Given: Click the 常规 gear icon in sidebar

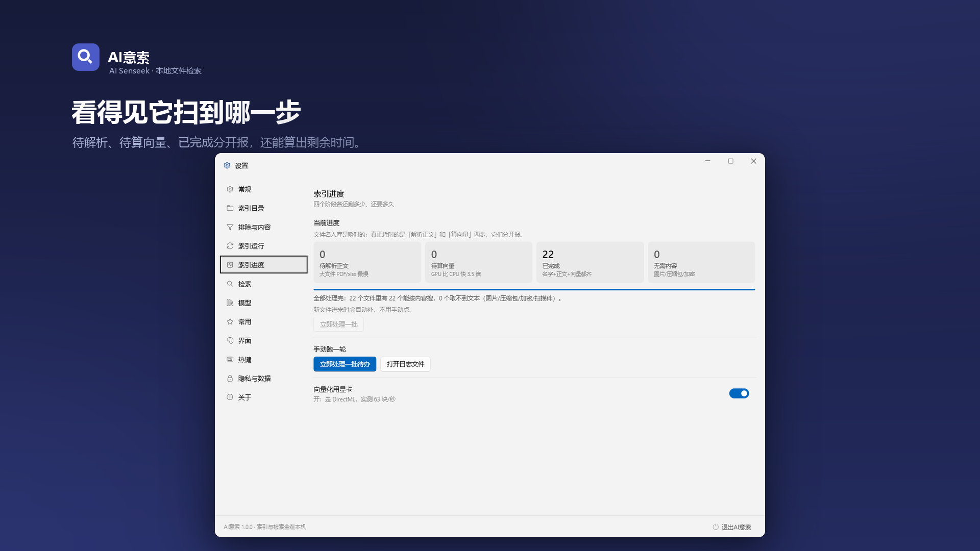Looking at the screenshot, I should coord(230,189).
